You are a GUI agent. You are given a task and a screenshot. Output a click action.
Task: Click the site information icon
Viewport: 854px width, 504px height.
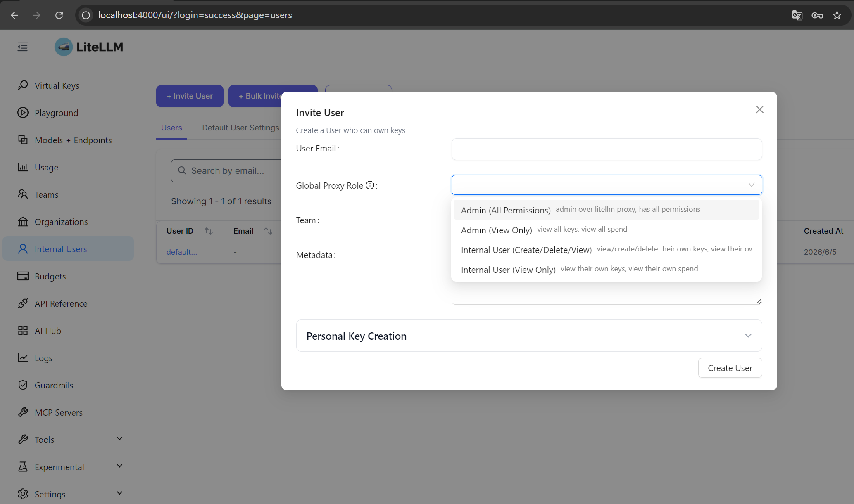[86, 15]
